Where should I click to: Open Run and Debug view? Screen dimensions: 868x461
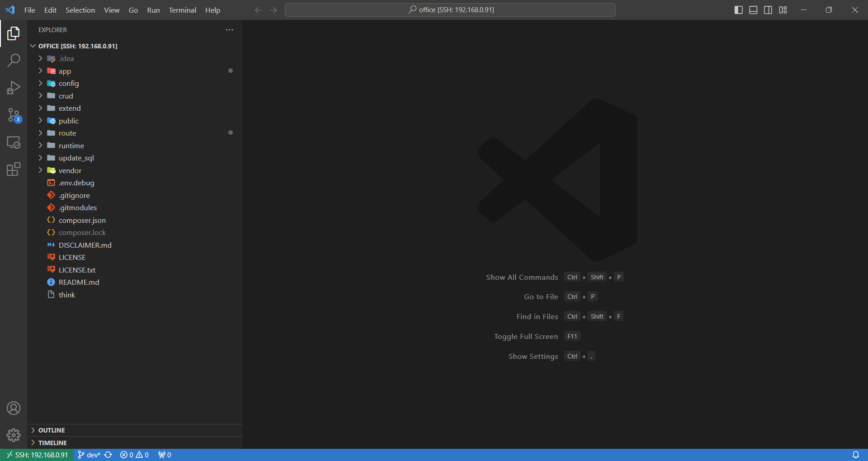pyautogui.click(x=14, y=88)
